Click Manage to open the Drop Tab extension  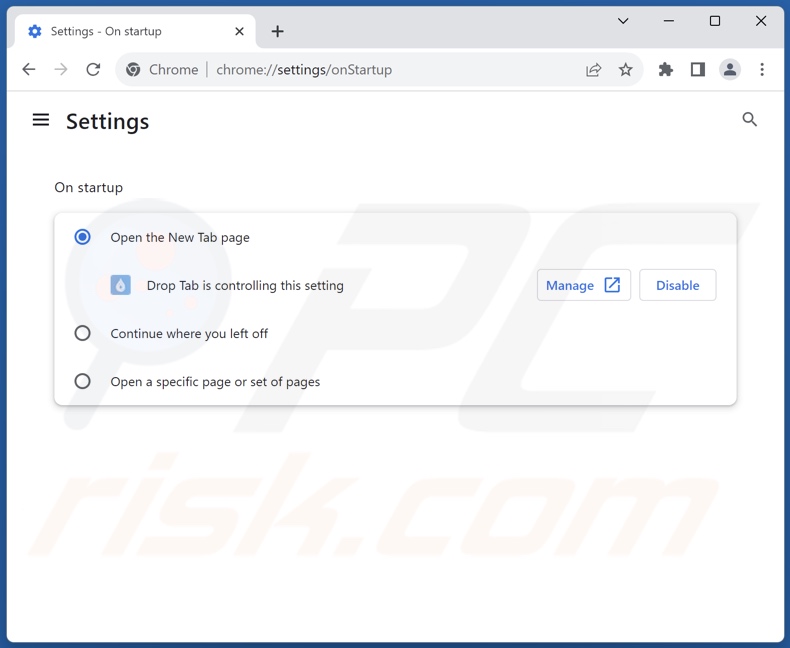coord(583,285)
